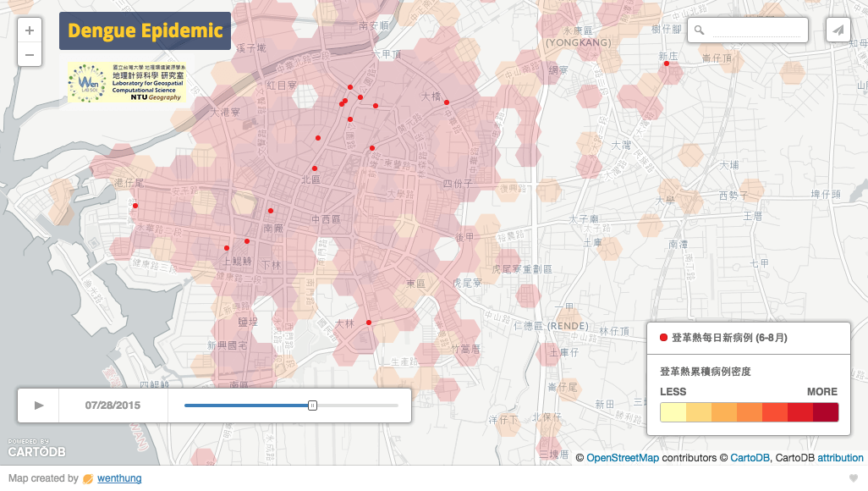Click the map search input field
Viewport: 868px width, 491px height.
click(x=757, y=30)
